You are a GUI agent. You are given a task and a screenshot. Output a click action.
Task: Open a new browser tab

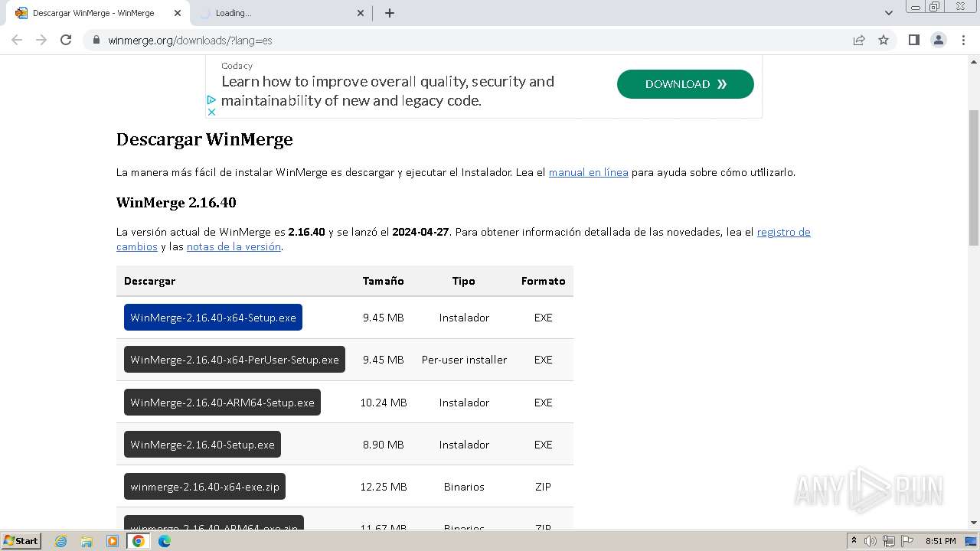pyautogui.click(x=390, y=13)
